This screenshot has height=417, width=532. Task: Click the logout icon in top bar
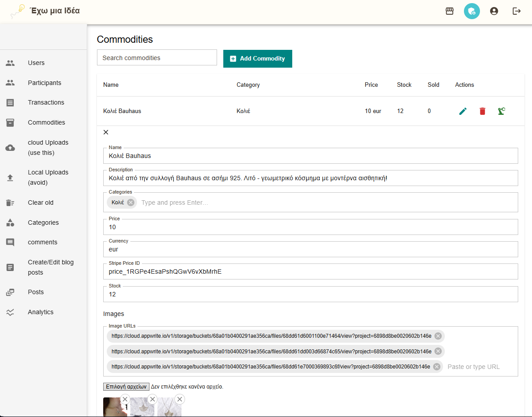[x=516, y=11]
